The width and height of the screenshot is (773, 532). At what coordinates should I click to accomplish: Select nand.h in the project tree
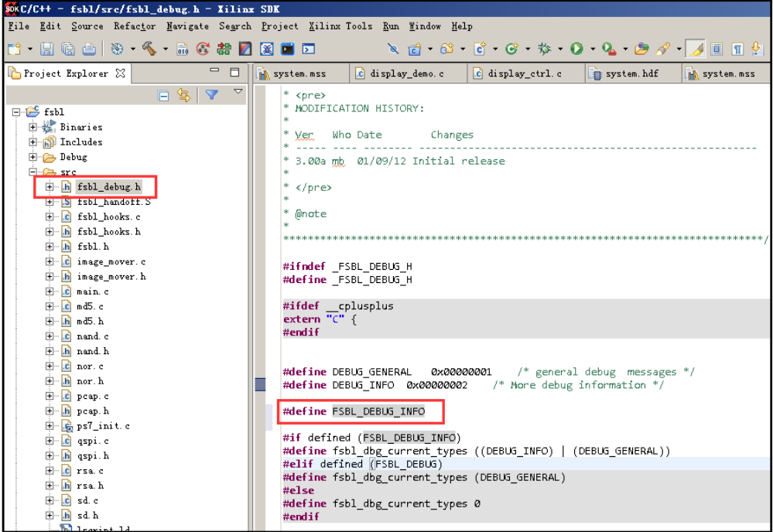93,351
